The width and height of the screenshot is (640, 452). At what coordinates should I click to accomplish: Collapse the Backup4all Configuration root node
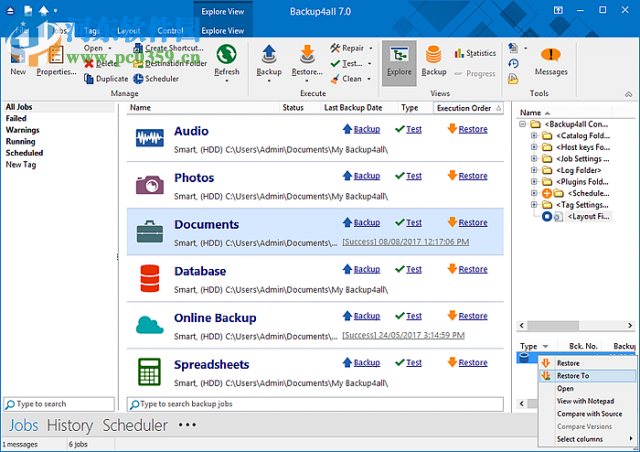tap(523, 125)
